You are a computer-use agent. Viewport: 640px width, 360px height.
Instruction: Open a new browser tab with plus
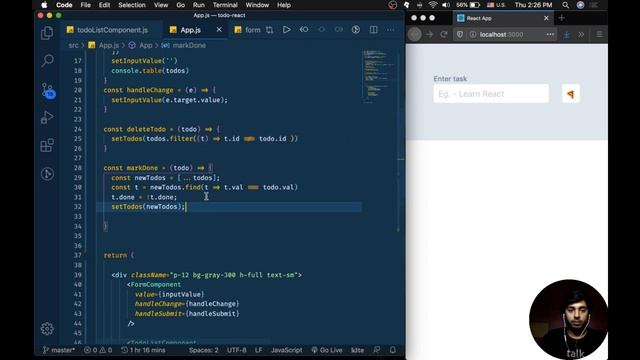[562, 18]
